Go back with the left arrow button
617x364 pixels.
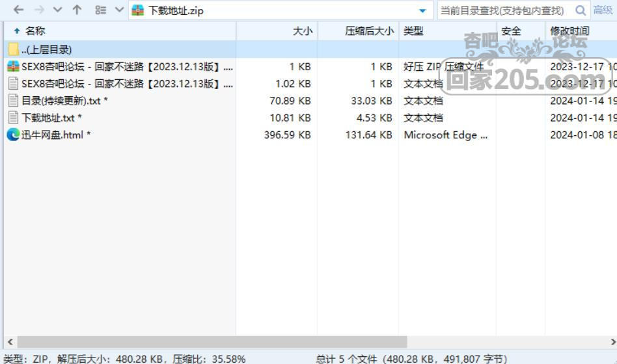pyautogui.click(x=18, y=10)
